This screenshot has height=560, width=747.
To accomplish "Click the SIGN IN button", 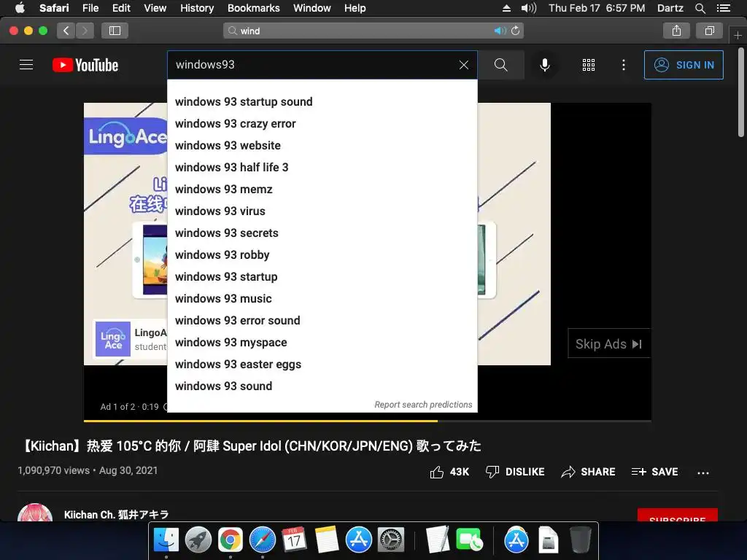I will coord(684,65).
